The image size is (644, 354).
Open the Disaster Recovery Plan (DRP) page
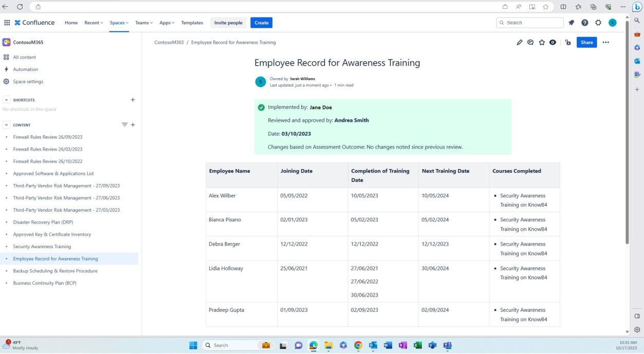tap(43, 222)
